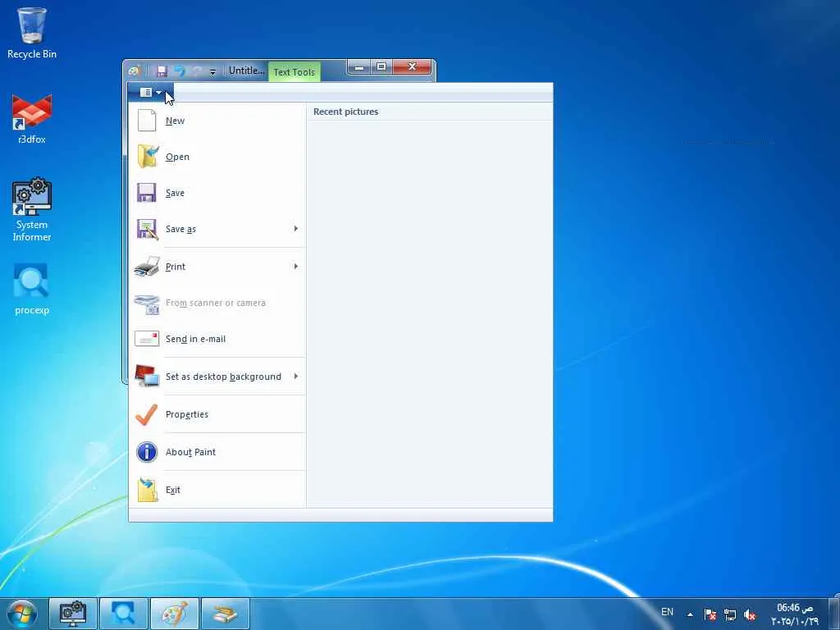Screen dimensions: 840x630
Task: Collapse the Paint file menu button
Action: (x=151, y=92)
